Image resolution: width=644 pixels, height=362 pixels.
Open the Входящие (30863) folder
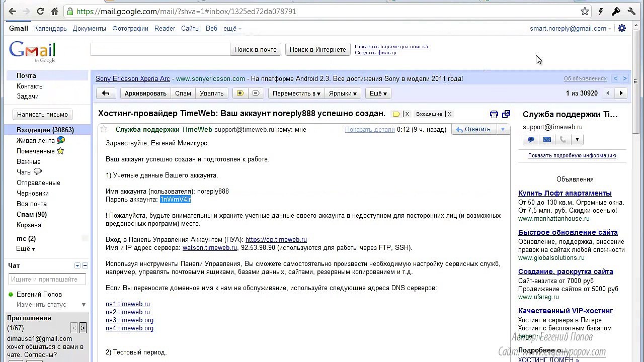45,130
